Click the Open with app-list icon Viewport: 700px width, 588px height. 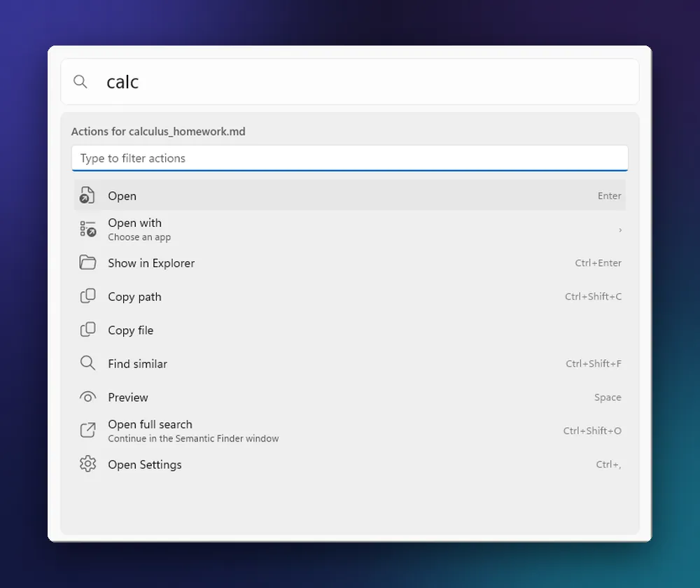click(x=88, y=229)
